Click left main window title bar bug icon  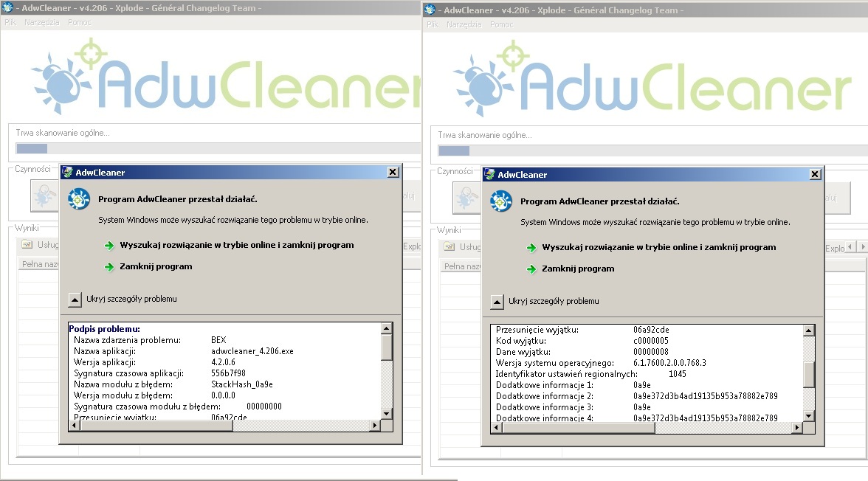click(x=7, y=7)
